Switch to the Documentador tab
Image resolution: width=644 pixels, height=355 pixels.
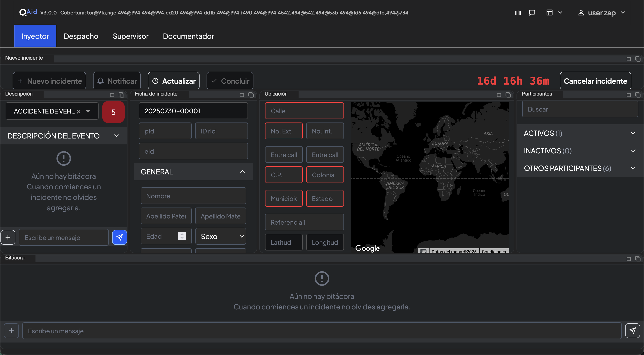188,36
